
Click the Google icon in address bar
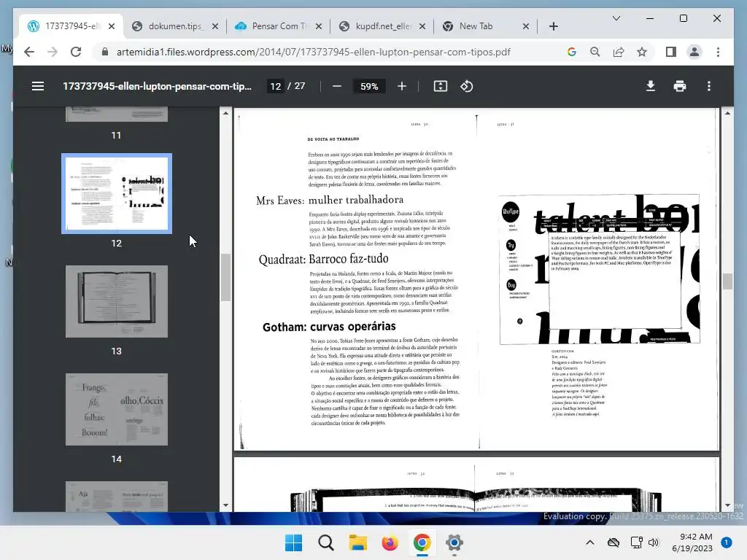572,52
